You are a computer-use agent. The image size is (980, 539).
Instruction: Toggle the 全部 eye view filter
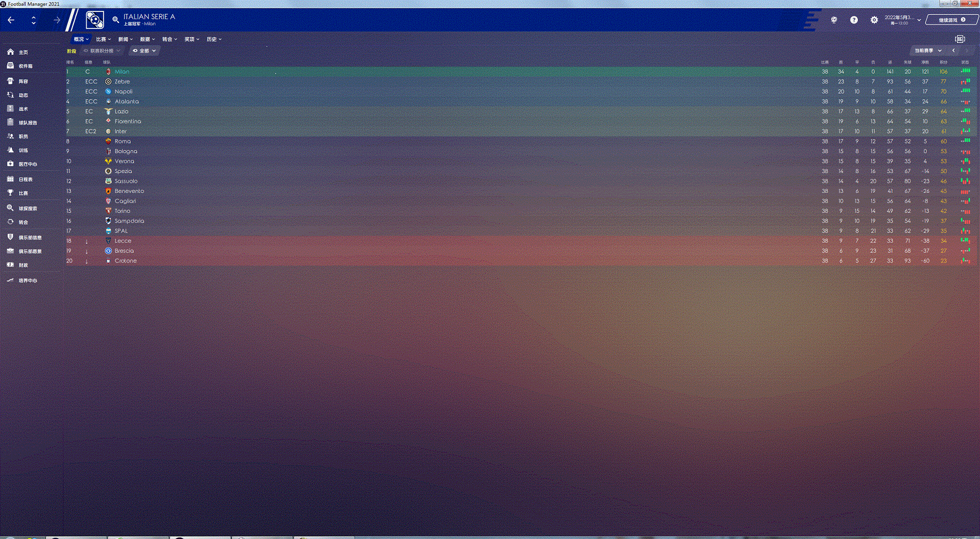144,50
